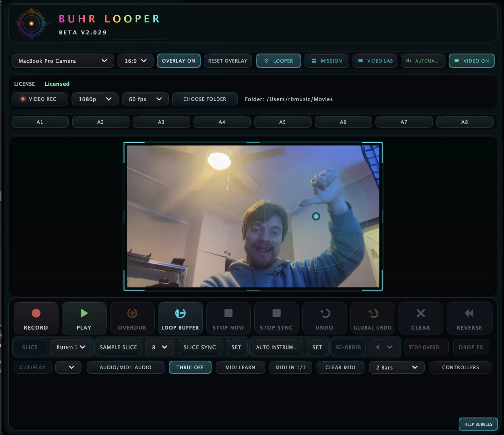Select slot A6
The height and width of the screenshot is (435, 504).
(x=343, y=122)
